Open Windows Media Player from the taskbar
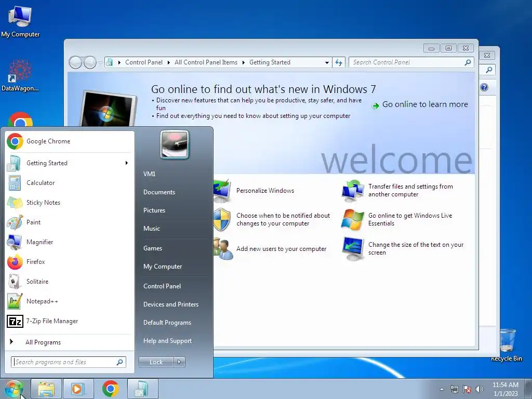The height and width of the screenshot is (399, 532). click(78, 389)
